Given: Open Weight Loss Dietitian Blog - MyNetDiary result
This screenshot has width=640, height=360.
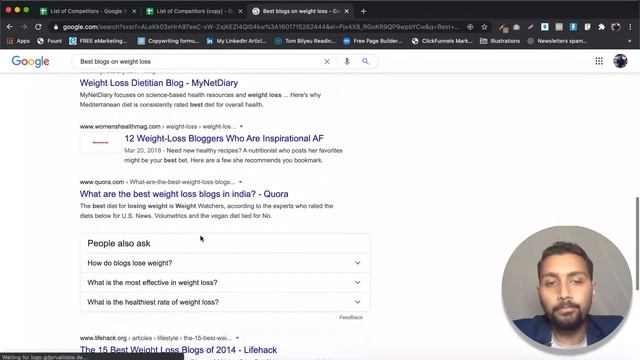Looking at the screenshot, I should [x=159, y=83].
